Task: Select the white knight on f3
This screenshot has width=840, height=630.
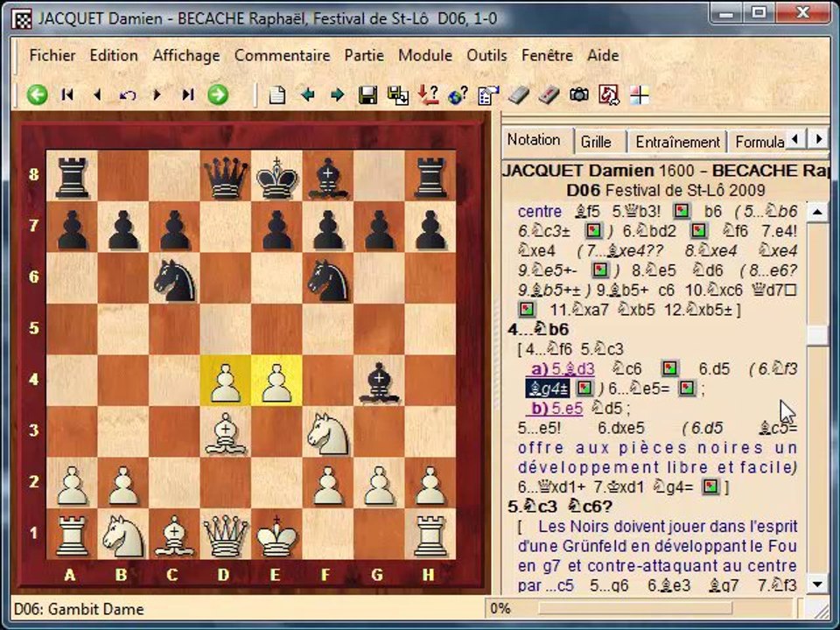Action: (x=328, y=433)
